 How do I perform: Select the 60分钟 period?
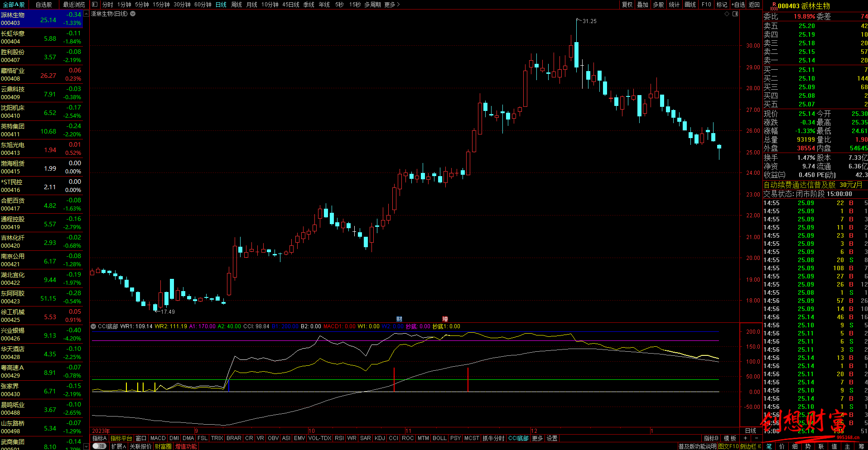pos(203,5)
